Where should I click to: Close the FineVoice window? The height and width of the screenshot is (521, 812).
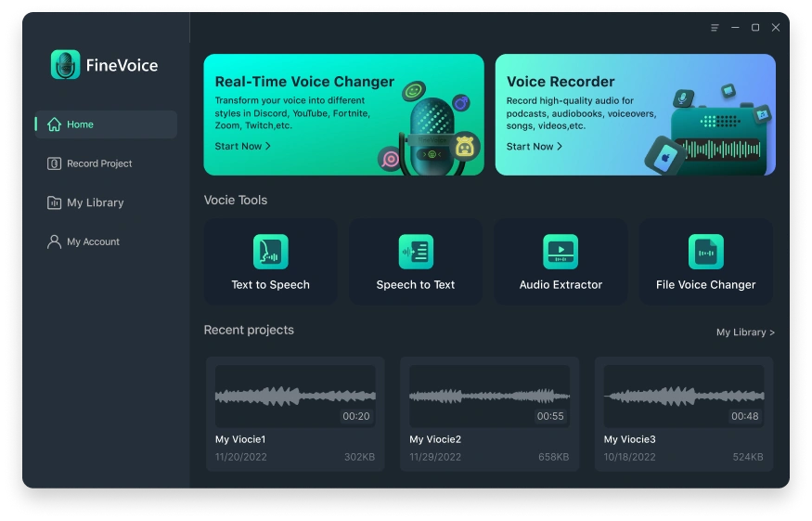pyautogui.click(x=776, y=28)
